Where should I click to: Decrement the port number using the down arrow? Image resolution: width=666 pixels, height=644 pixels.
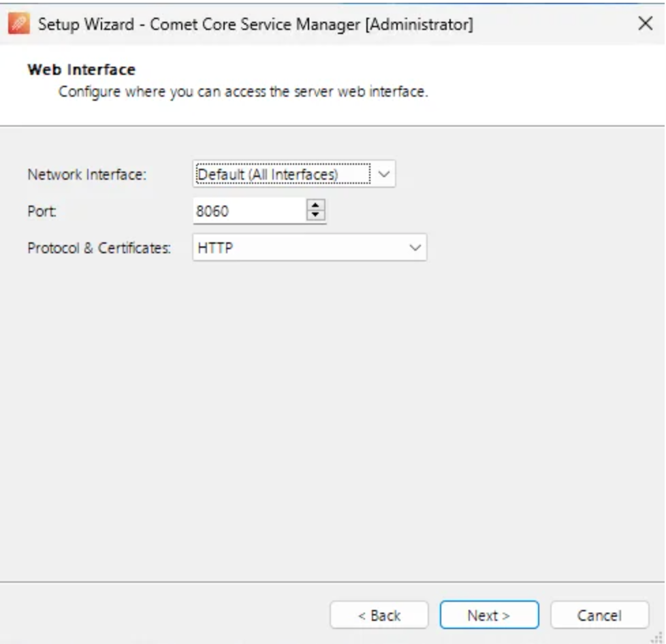pyautogui.click(x=316, y=215)
